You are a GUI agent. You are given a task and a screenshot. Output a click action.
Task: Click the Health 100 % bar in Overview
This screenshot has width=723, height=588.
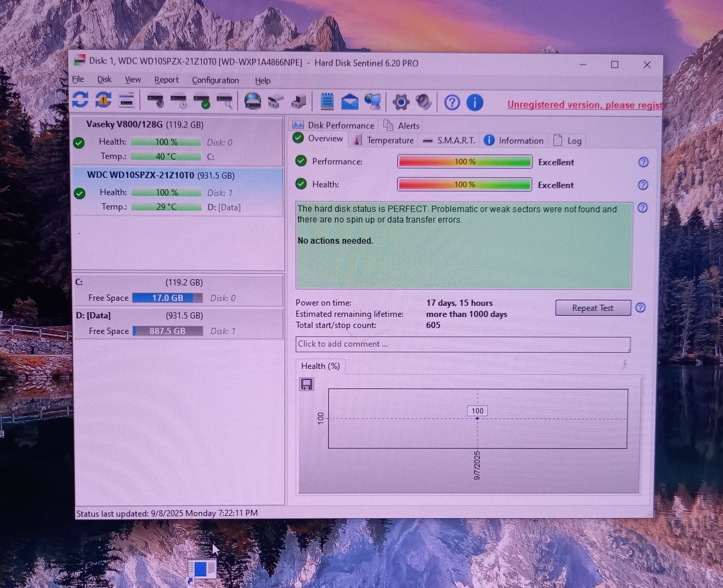coord(464,184)
